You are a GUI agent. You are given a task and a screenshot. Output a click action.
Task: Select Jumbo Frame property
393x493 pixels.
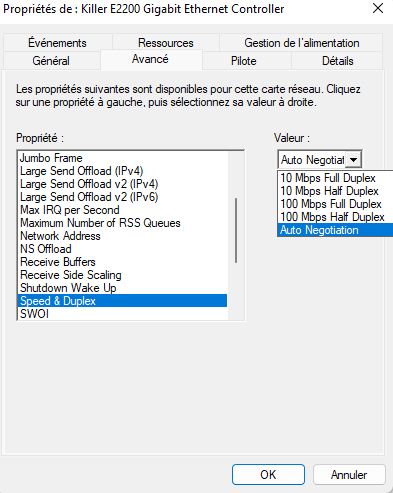tap(122, 158)
